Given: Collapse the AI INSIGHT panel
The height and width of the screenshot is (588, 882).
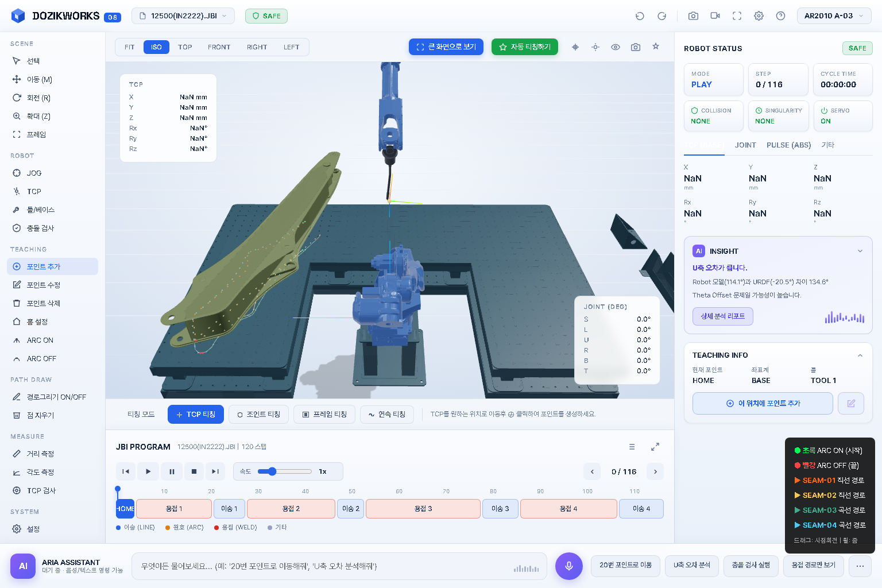Looking at the screenshot, I should [x=860, y=251].
